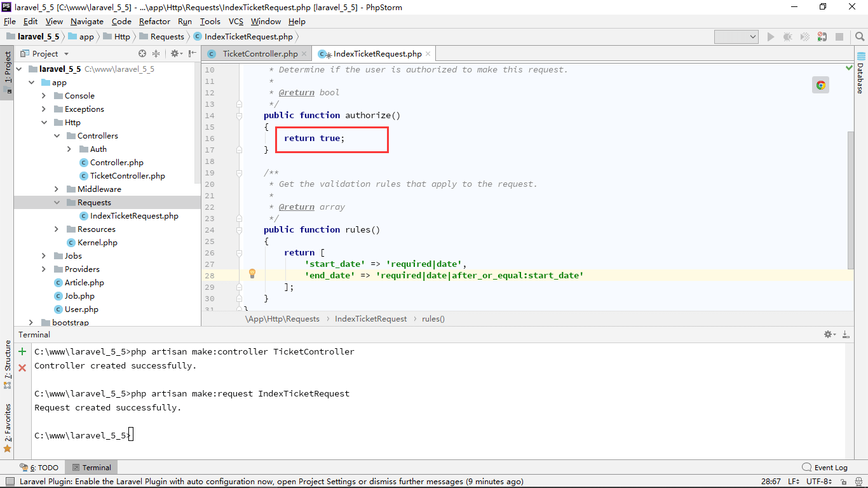
Task: Open the Event Log
Action: point(825,467)
